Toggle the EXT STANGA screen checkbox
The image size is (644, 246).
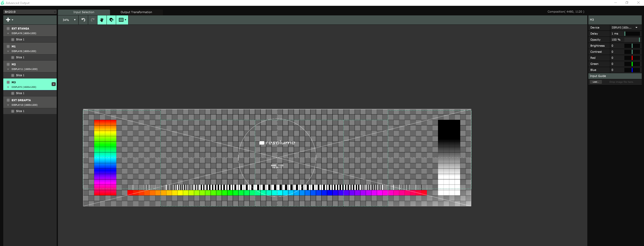click(x=8, y=29)
